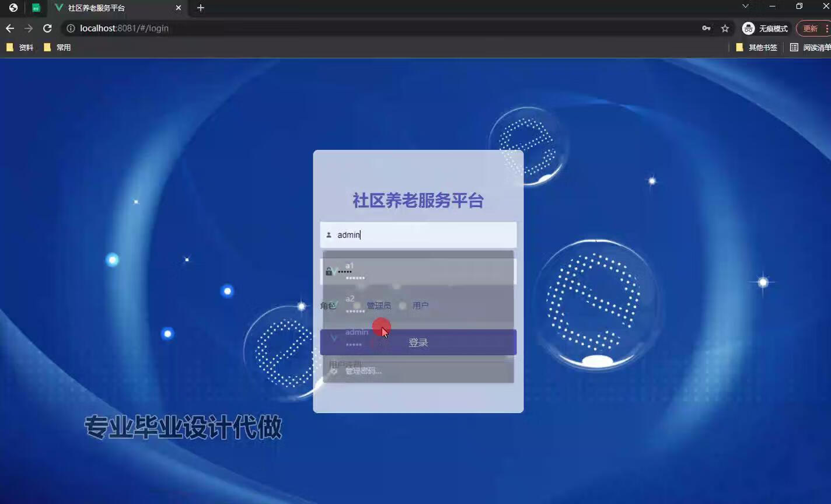The image size is (831, 504).
Task: Choose the a1 autofill suggestion
Action: [x=418, y=271]
